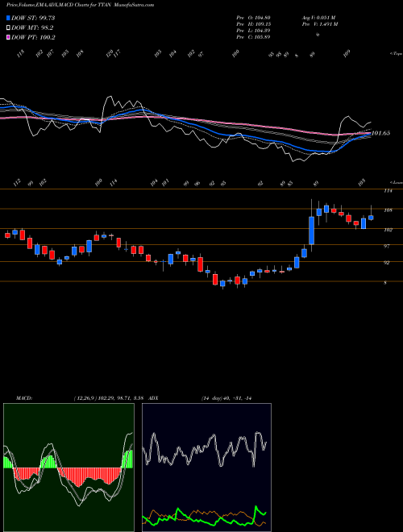This screenshot has height=532, width=403.
Task: Click the 101.65 EMA price label
Action: pos(380,133)
